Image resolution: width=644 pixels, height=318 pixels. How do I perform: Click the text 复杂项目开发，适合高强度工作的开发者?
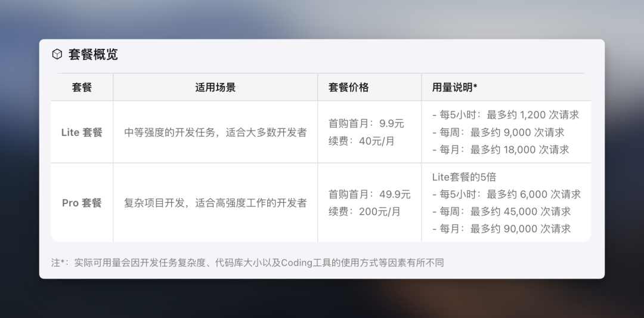click(x=215, y=203)
